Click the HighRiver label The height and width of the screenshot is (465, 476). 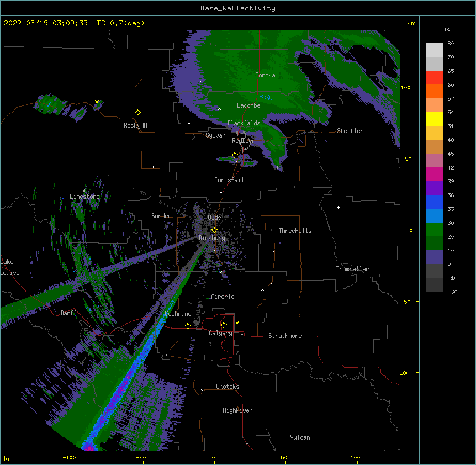237,410
